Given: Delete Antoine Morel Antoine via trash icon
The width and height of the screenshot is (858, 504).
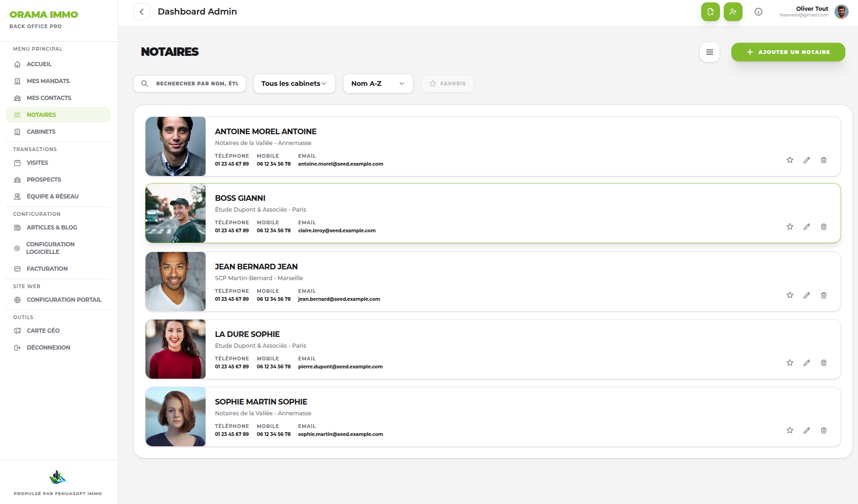Looking at the screenshot, I should coord(824,160).
